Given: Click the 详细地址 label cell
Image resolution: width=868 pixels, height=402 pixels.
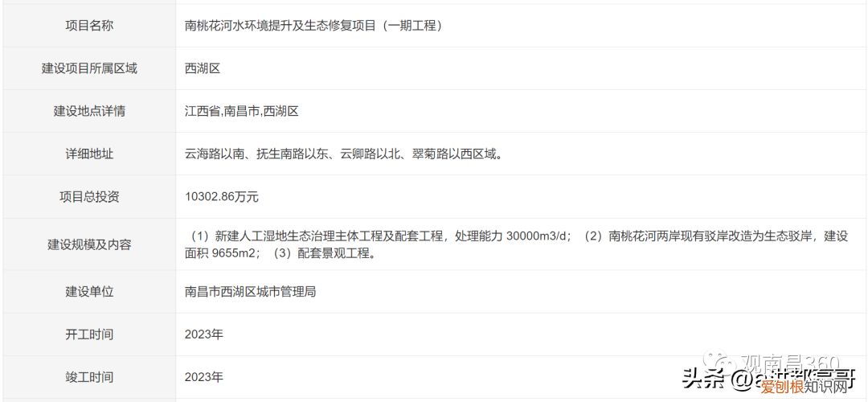Looking at the screenshot, I should pos(89,154).
